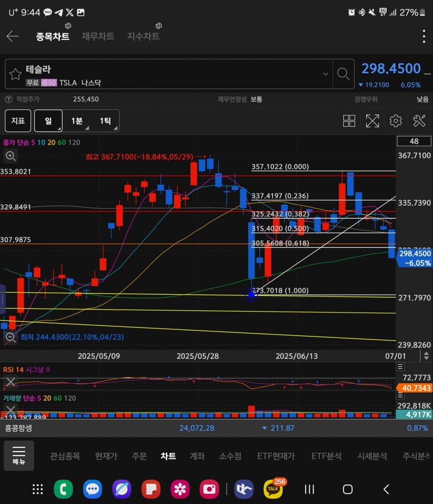Open stock search with the magnifier icon
Image resolution: width=433 pixels, height=504 pixels.
pyautogui.click(x=343, y=74)
